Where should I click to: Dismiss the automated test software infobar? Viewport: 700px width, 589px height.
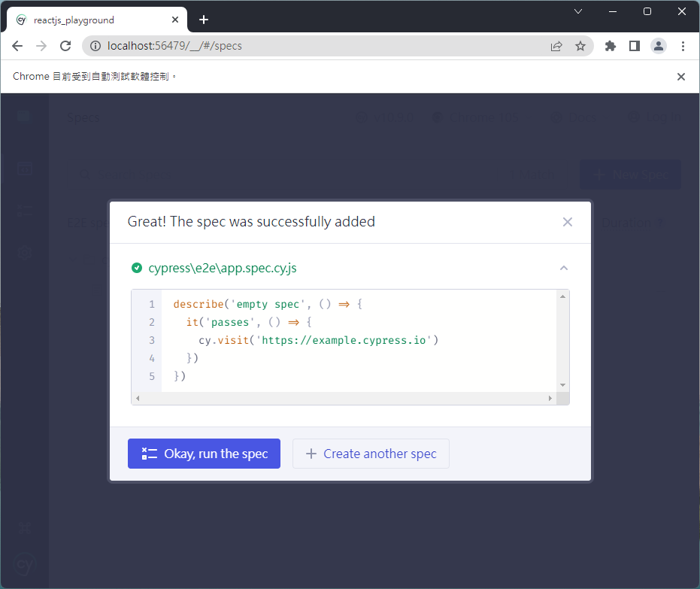(x=681, y=77)
